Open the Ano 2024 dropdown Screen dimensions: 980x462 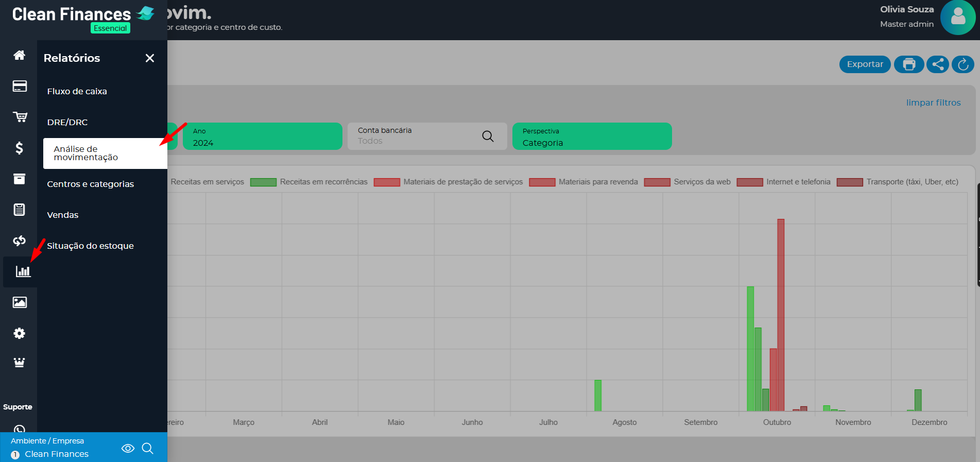263,136
